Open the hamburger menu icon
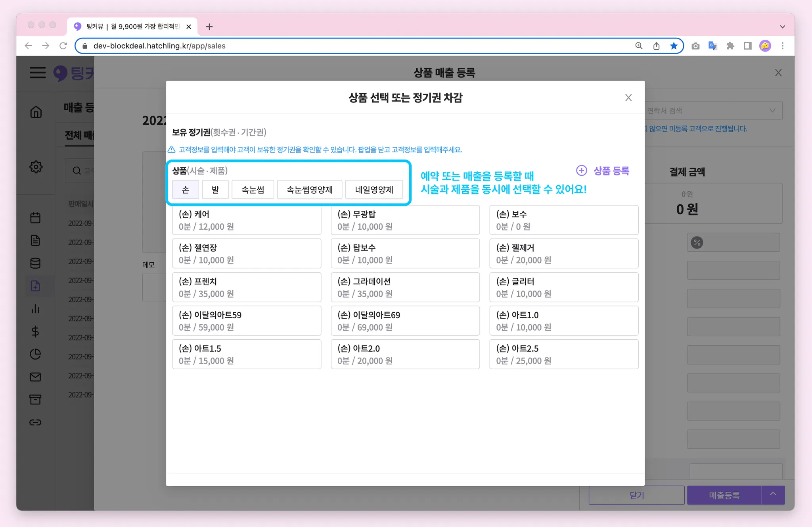 tap(38, 73)
